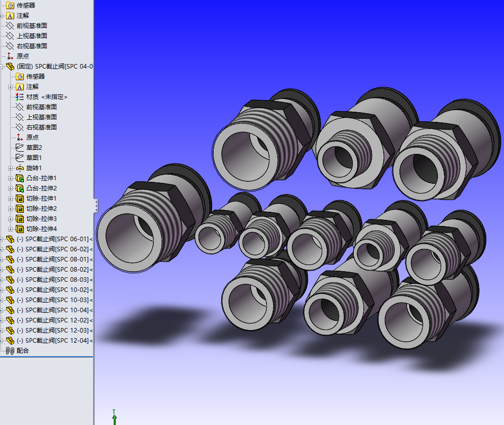Click the top-level 右视基准面 plane icon
504x425 pixels.
click(10, 46)
